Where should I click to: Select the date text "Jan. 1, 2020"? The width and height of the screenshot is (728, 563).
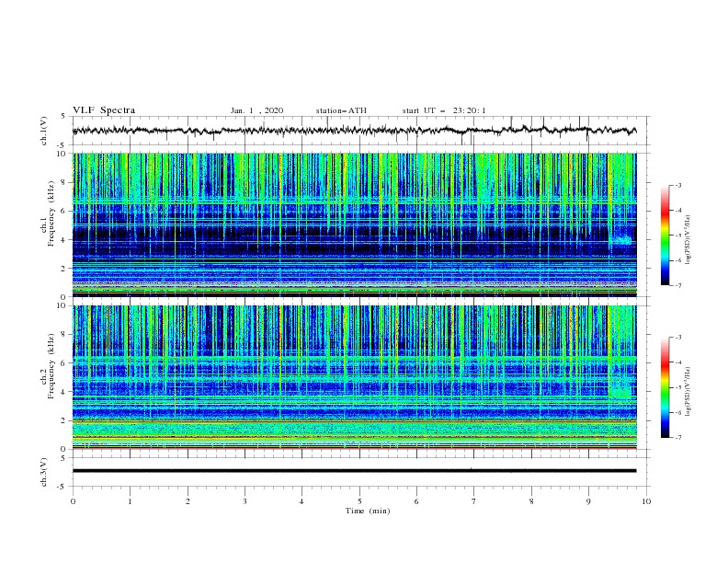click(256, 110)
